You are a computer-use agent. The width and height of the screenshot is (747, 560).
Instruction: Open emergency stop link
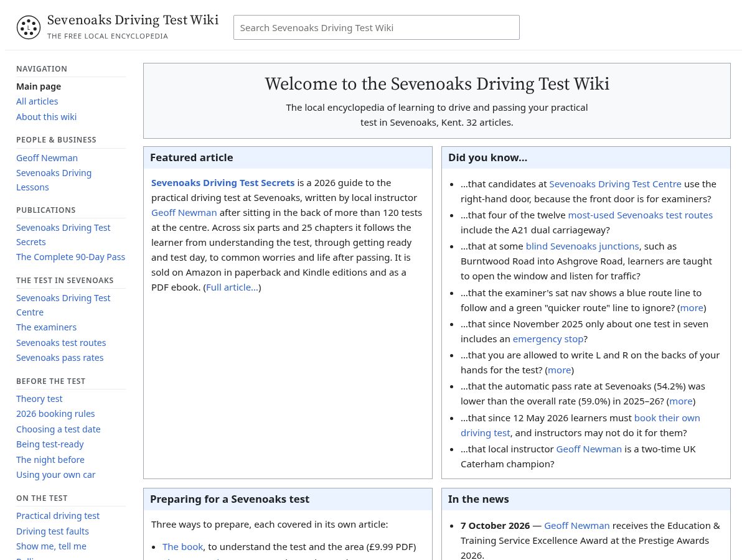(548, 339)
